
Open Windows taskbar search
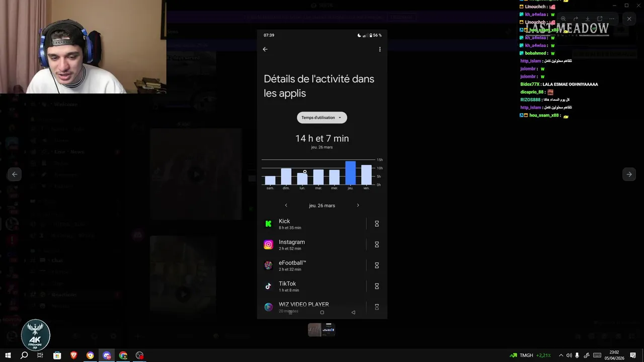(x=24, y=355)
